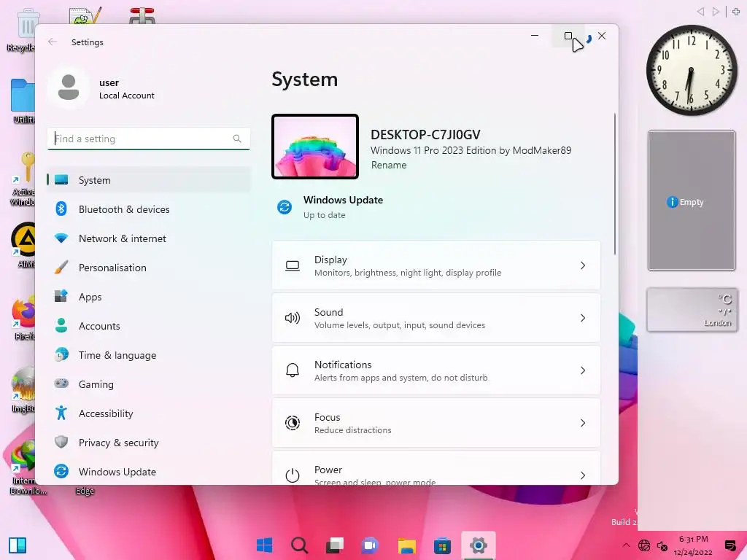Viewport: 747px width, 560px height.
Task: Go to Network & internet settings
Action: click(x=149, y=238)
